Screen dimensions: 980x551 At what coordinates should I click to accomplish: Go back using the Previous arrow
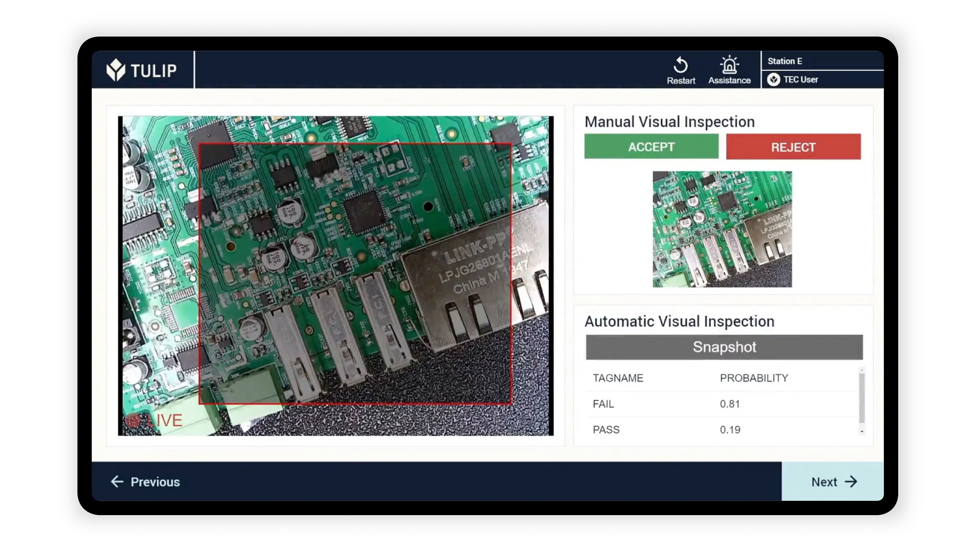coord(117,482)
